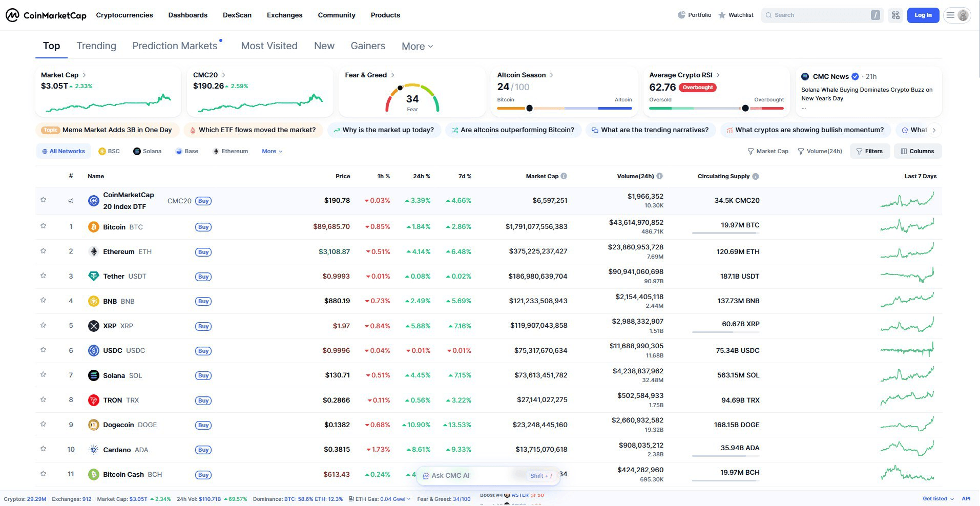Screen dimensions: 980x506
Task: Click Market Cap column info icon
Action: [x=564, y=176]
